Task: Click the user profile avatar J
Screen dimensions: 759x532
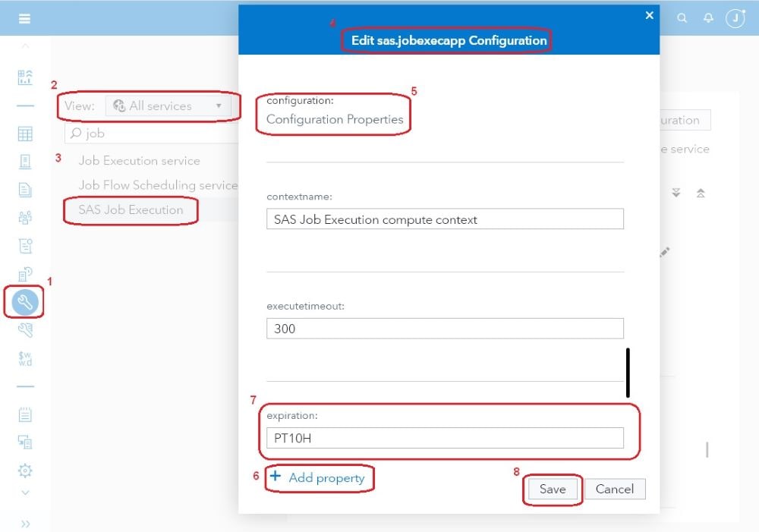Action: point(735,18)
